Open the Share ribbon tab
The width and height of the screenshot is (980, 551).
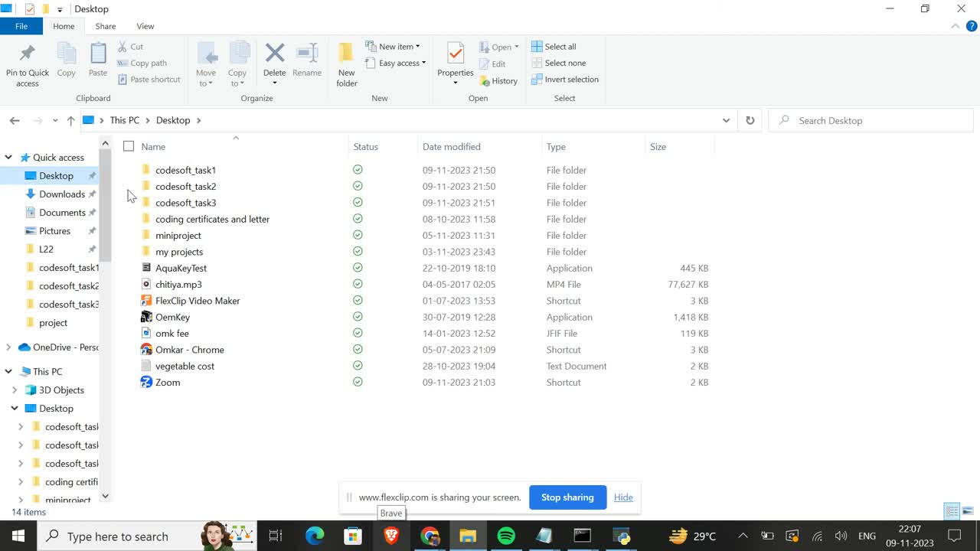pyautogui.click(x=106, y=26)
